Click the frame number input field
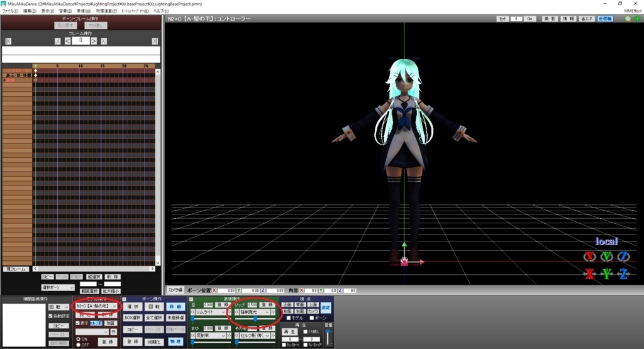644x349 pixels. pos(80,41)
